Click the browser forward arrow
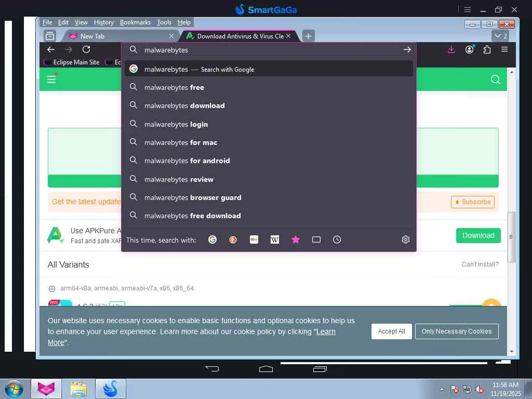This screenshot has width=532, height=399. [x=69, y=49]
